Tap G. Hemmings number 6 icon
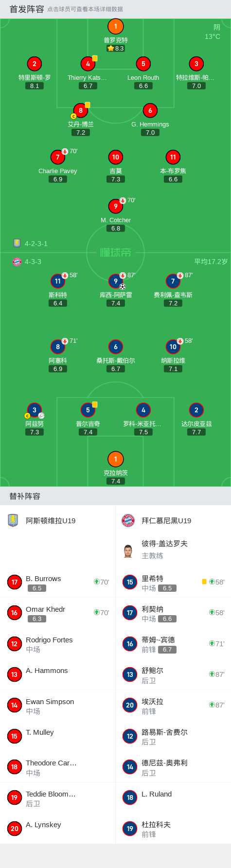 click(x=150, y=110)
